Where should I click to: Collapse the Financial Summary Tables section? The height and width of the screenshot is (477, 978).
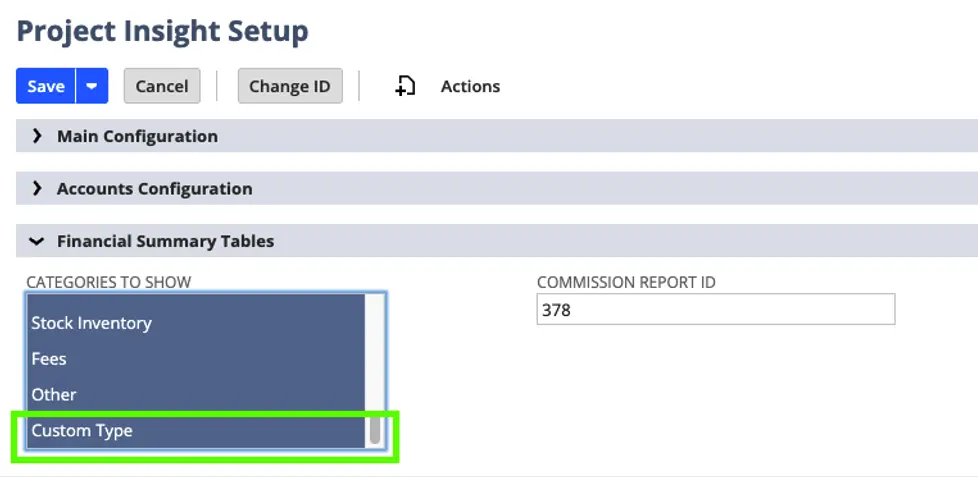165,241
